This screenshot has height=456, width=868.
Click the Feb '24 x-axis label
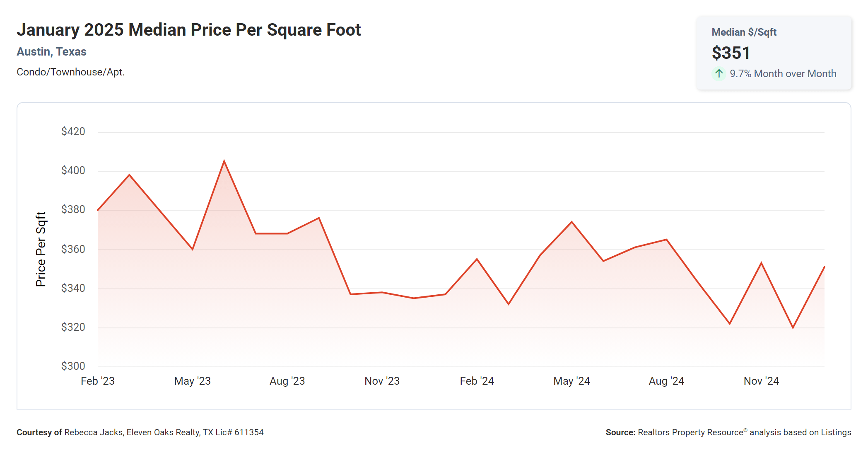coord(477,381)
